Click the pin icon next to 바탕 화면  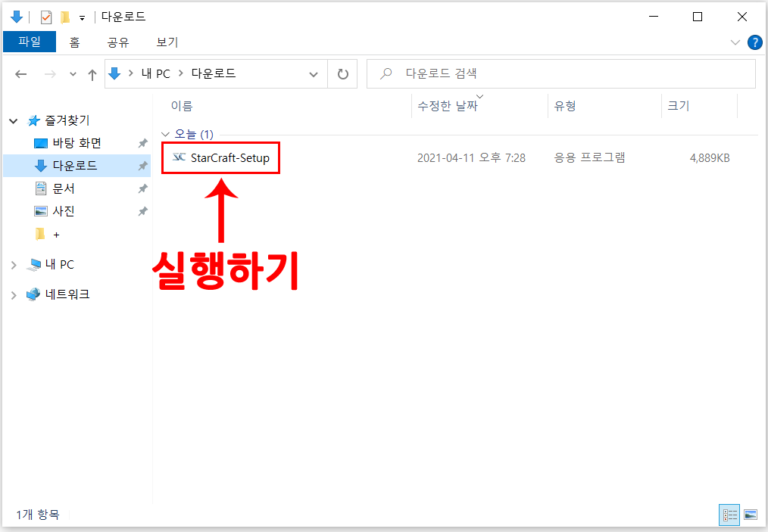(142, 143)
